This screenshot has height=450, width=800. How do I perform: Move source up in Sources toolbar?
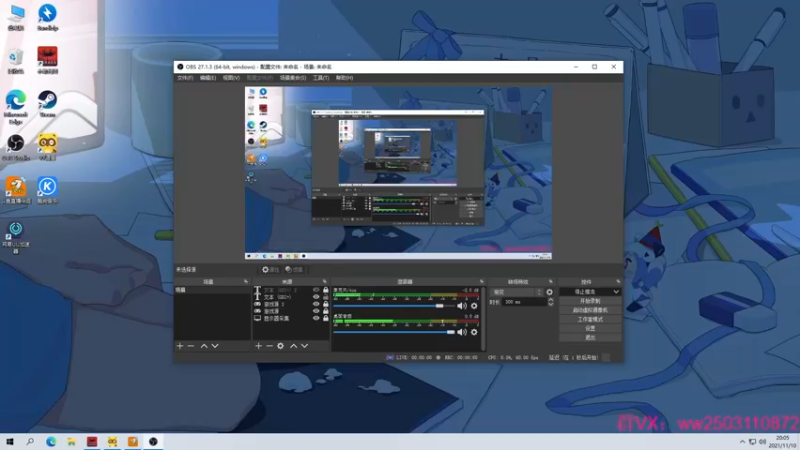click(x=293, y=346)
